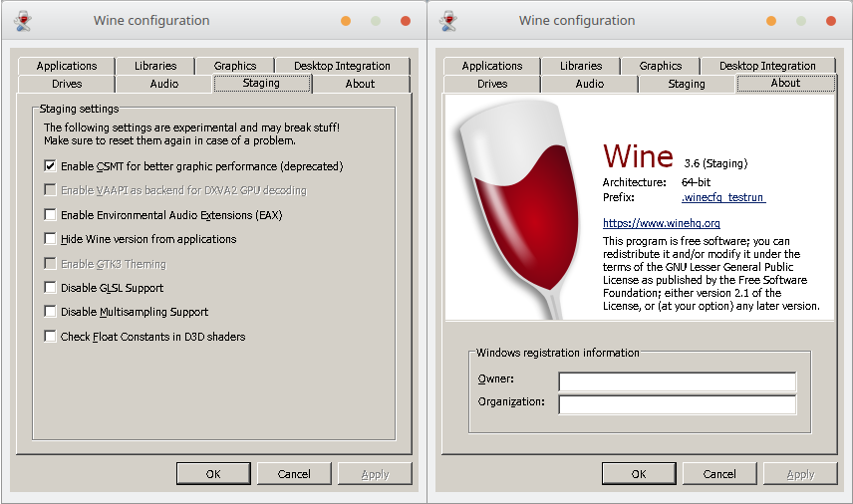Click OK in the left Staging window
The width and height of the screenshot is (853, 504).
pyautogui.click(x=213, y=473)
